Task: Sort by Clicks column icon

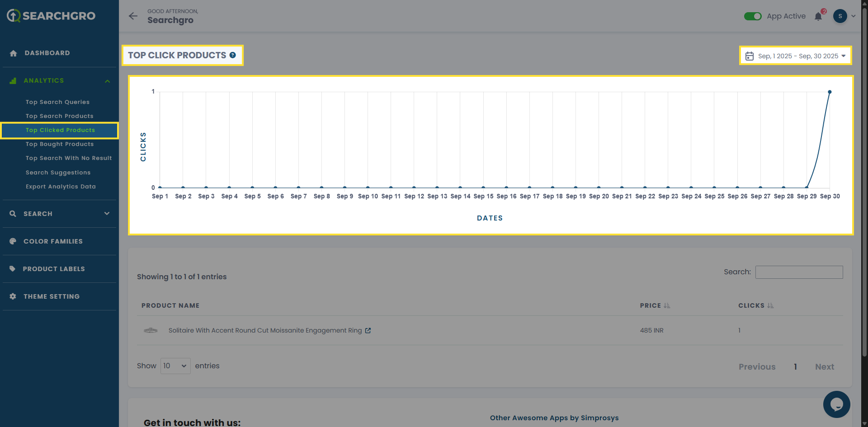Action: click(770, 306)
